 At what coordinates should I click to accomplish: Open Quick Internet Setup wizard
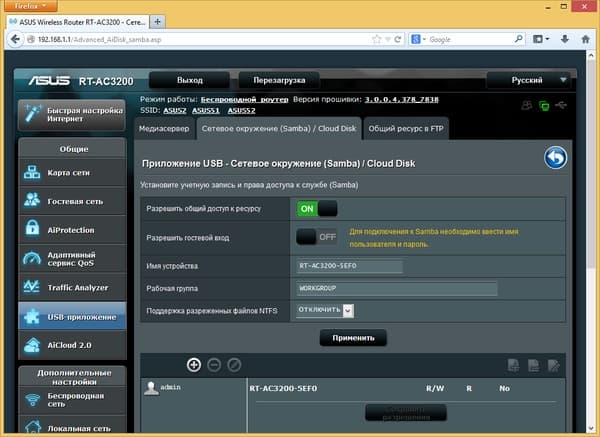pyautogui.click(x=72, y=115)
